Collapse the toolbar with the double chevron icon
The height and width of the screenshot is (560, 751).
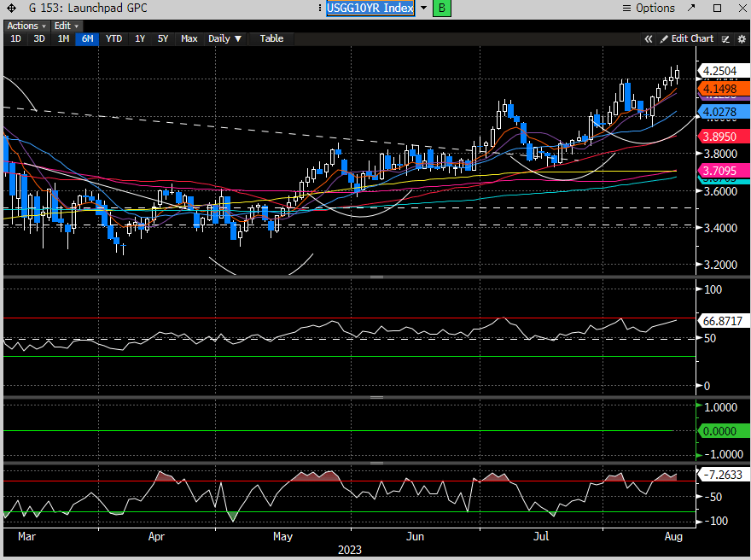pyautogui.click(x=649, y=38)
